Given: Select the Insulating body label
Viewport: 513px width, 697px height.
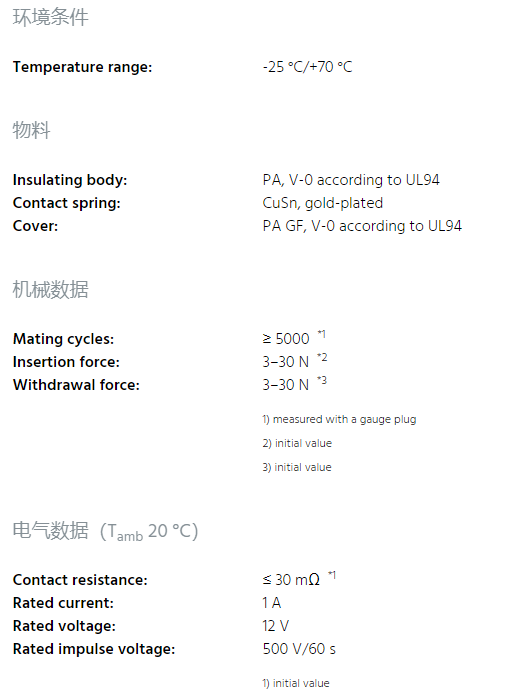Looking at the screenshot, I should (x=70, y=180).
